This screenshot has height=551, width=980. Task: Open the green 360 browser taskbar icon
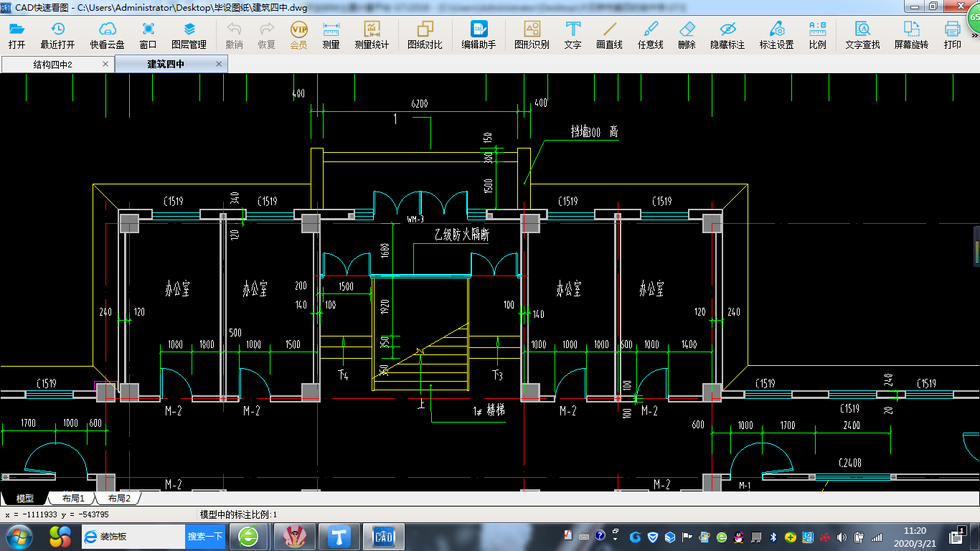[249, 536]
